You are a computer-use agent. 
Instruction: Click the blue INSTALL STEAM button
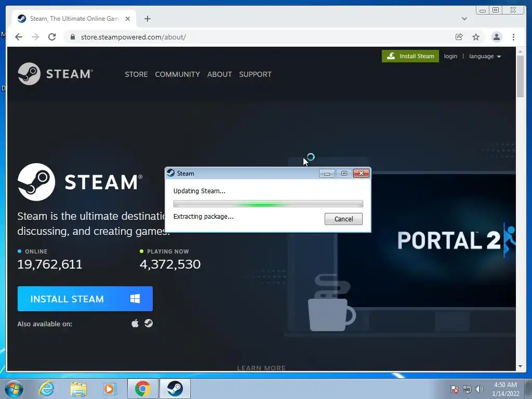85,299
